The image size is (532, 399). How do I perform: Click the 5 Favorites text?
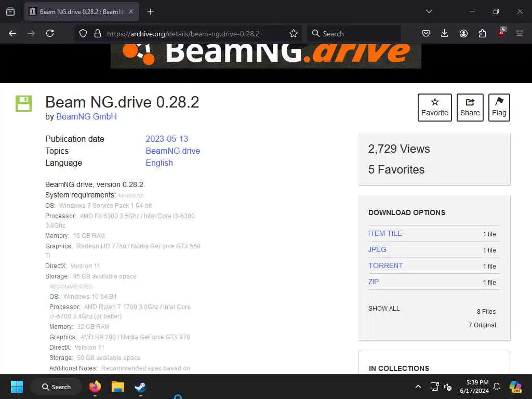pyautogui.click(x=396, y=169)
